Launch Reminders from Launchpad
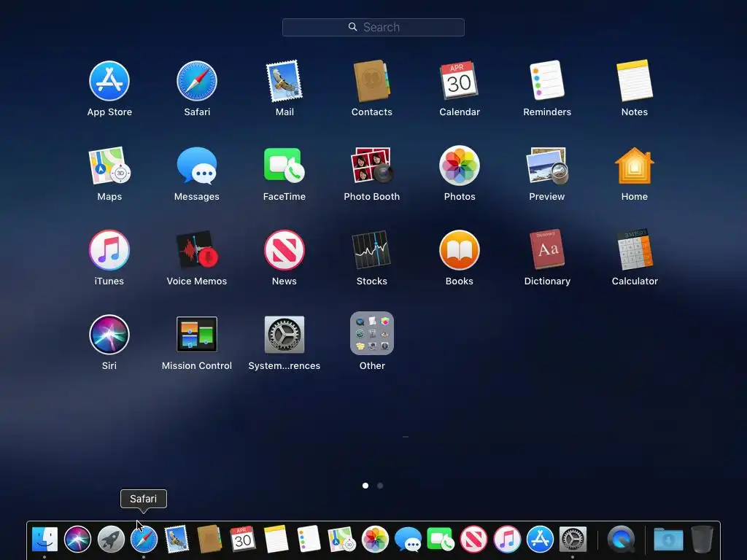 click(547, 80)
